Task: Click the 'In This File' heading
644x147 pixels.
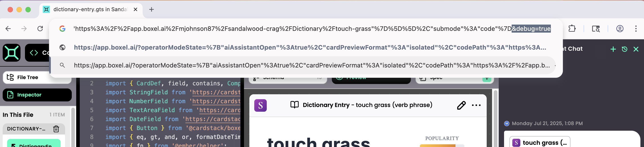Action: pos(18,115)
